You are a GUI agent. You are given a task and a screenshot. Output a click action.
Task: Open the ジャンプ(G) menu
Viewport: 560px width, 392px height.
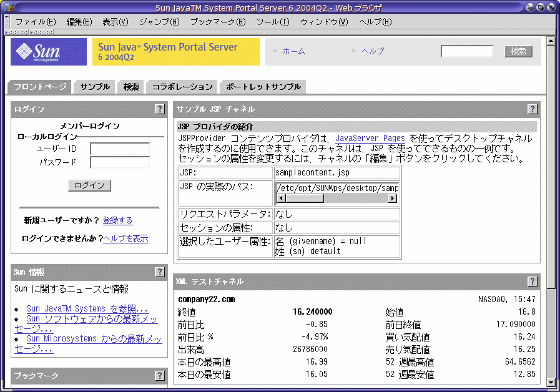click(159, 22)
